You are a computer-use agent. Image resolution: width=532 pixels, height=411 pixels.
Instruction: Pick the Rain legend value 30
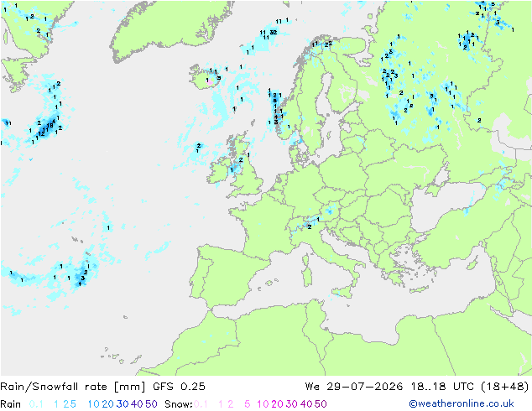123,404
